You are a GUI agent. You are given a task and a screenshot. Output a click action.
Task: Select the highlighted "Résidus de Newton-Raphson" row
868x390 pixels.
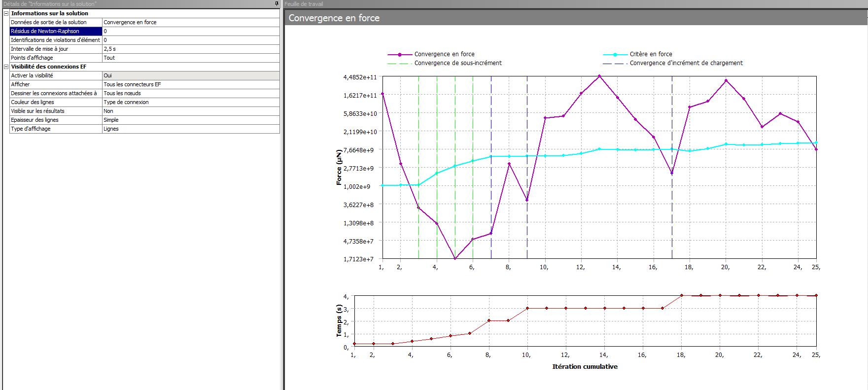(x=56, y=31)
